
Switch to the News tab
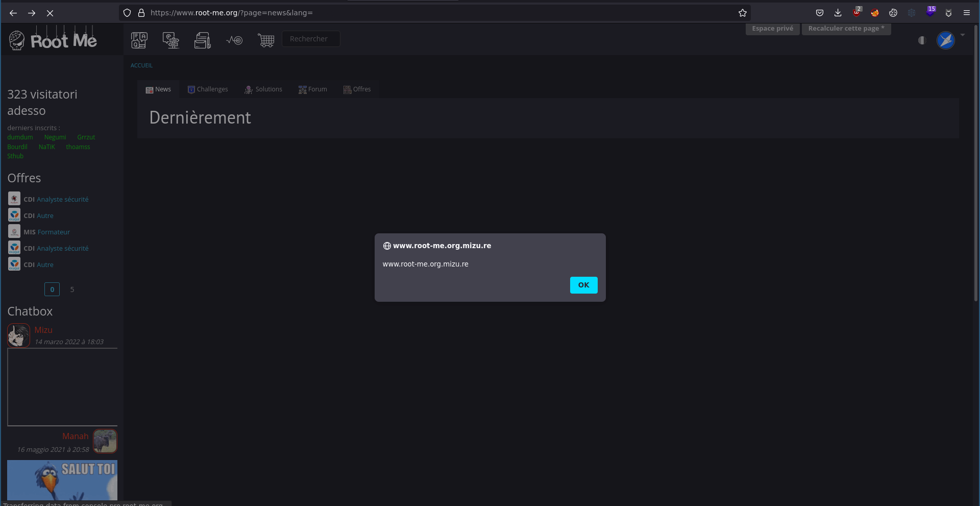pyautogui.click(x=158, y=89)
